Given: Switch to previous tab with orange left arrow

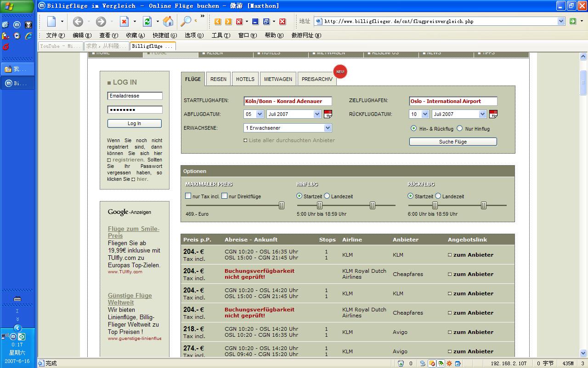Looking at the screenshot, I should tap(218, 22).
